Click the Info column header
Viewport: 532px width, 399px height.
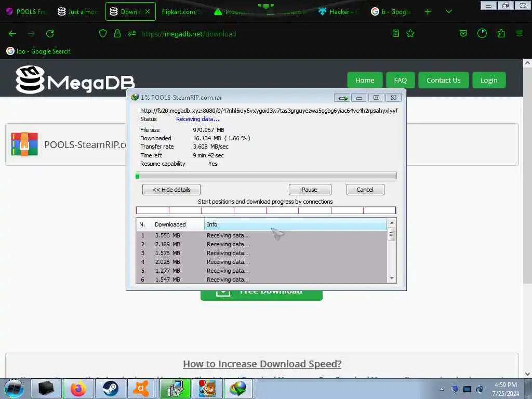coord(295,224)
